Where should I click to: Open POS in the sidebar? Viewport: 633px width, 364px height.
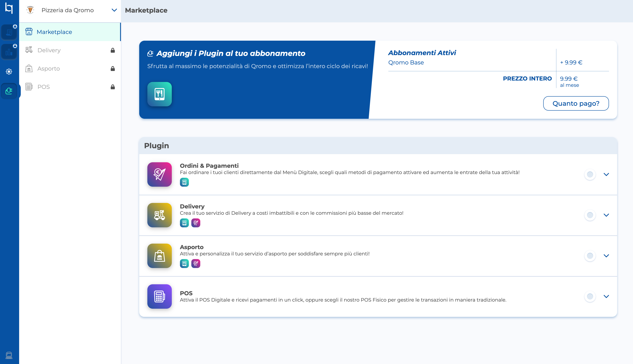[x=70, y=87]
